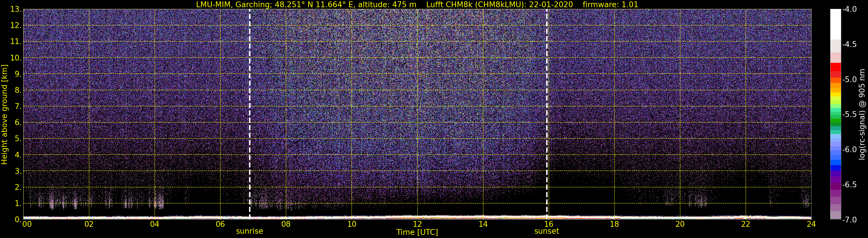Click the '1.' height axis tick label

pos(18,204)
